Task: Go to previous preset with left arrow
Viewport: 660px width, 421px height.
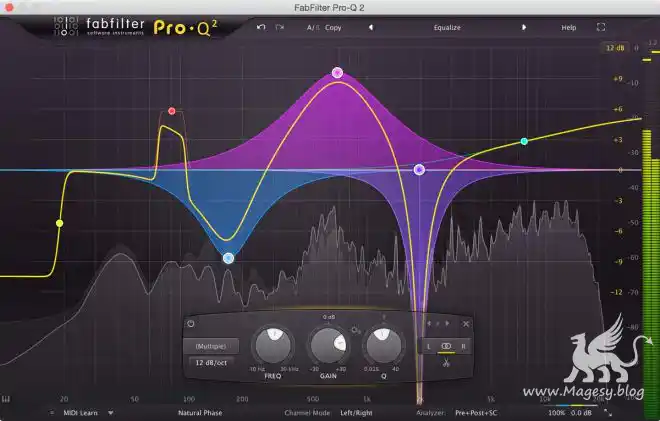Action: [x=371, y=27]
